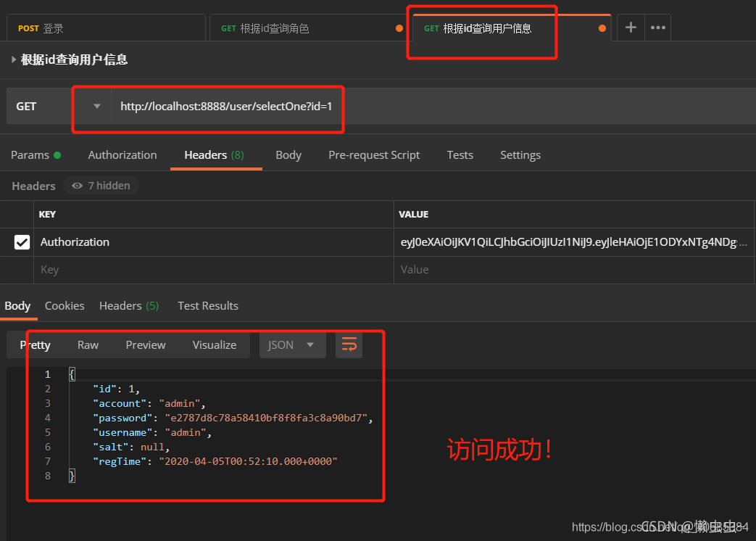Image resolution: width=756 pixels, height=541 pixels.
Task: Open the response Cookies tab
Action: click(x=65, y=306)
